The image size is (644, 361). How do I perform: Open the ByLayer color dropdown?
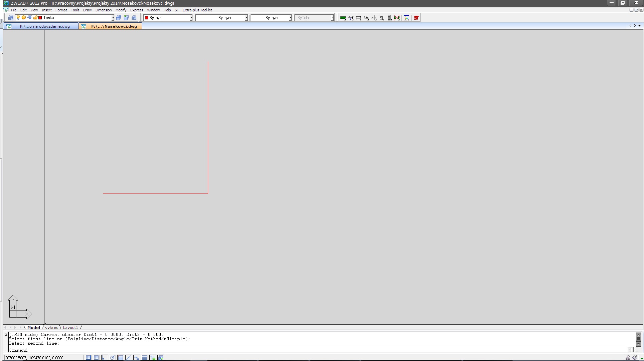point(191,18)
